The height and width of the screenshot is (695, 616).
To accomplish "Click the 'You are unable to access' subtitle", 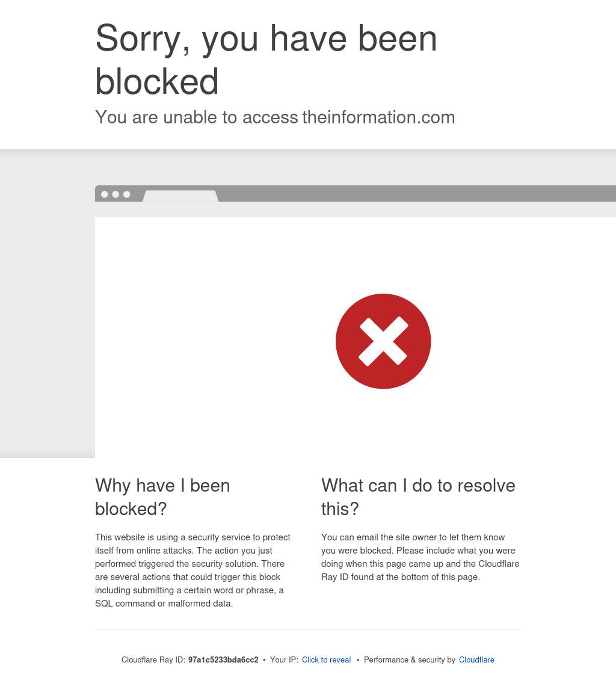I will (x=196, y=117).
